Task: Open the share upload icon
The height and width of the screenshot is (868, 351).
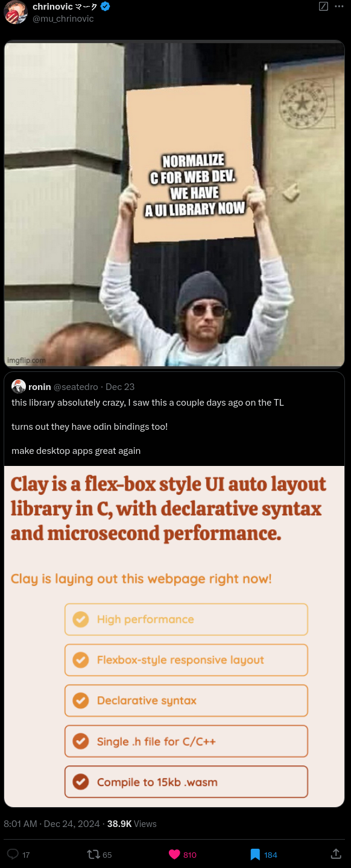Action: pos(337,854)
